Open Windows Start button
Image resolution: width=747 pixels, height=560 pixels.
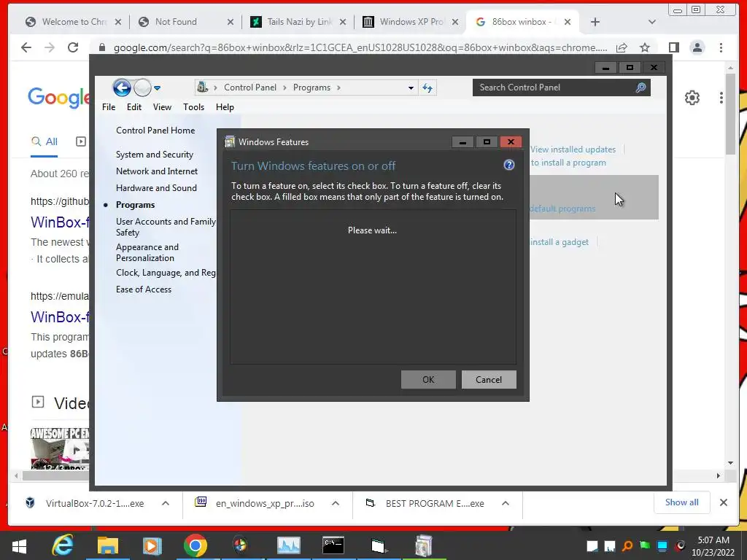[x=19, y=545]
